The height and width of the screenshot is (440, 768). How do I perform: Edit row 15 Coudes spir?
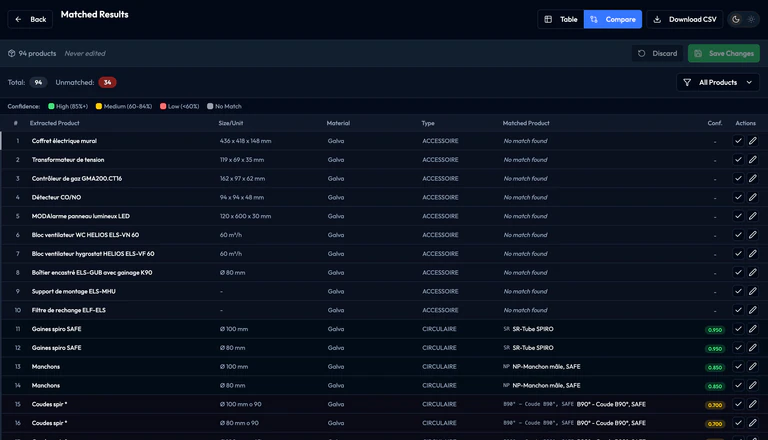753,404
